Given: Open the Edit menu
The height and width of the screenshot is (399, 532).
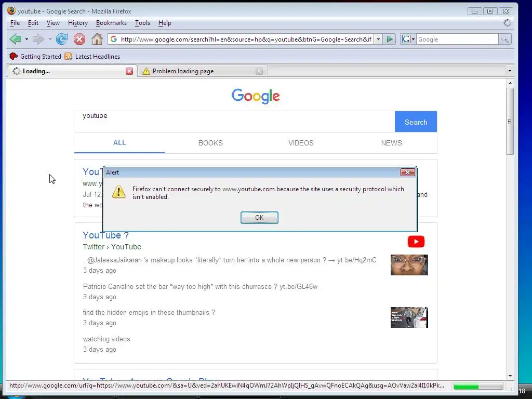Looking at the screenshot, I should pos(33,23).
